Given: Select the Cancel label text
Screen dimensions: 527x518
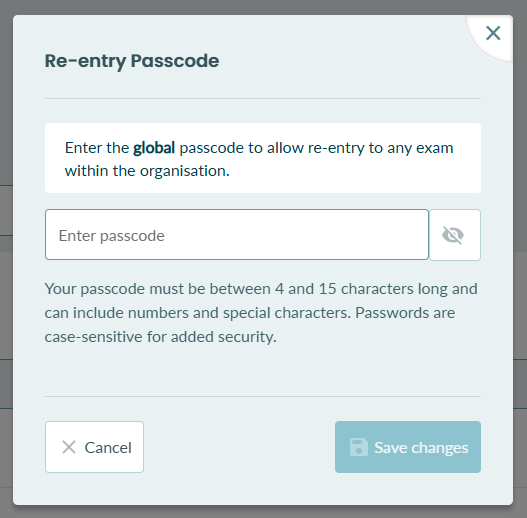Looking at the screenshot, I should tap(108, 448).
